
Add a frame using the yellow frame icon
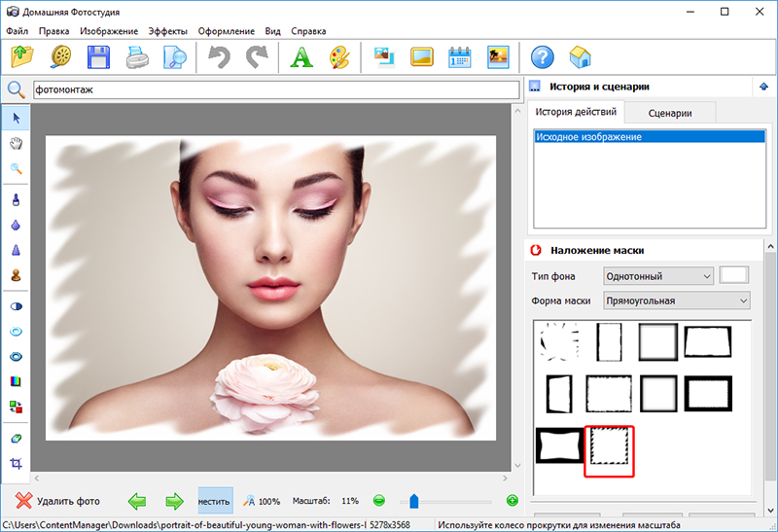(x=422, y=57)
